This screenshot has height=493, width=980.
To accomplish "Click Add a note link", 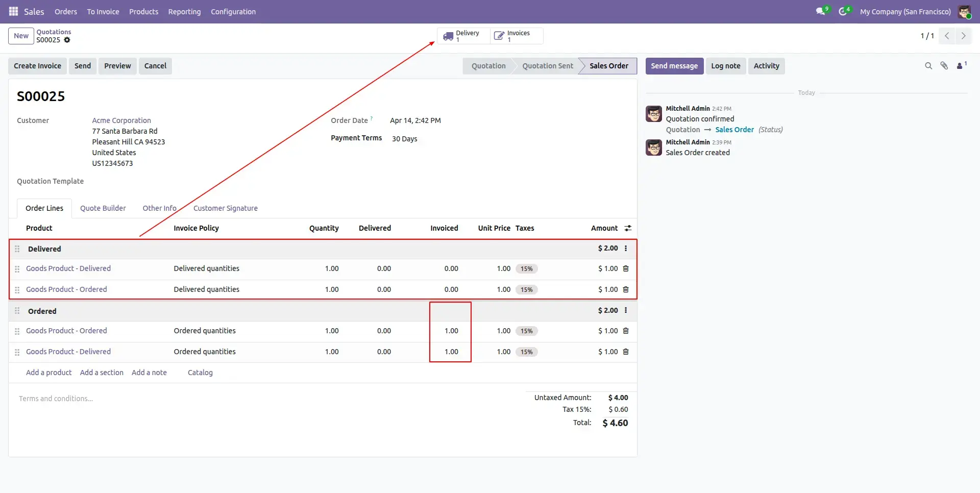I will [x=149, y=373].
